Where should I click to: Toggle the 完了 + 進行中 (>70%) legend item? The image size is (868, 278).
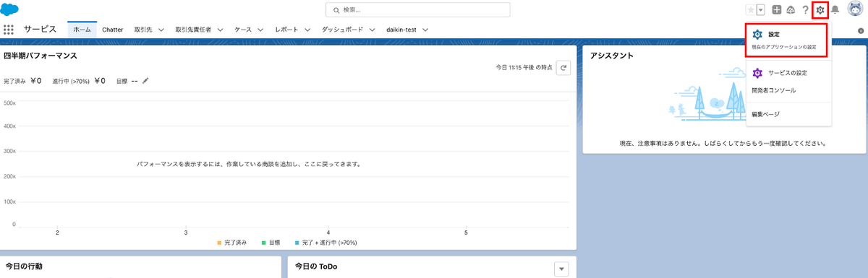pos(325,242)
